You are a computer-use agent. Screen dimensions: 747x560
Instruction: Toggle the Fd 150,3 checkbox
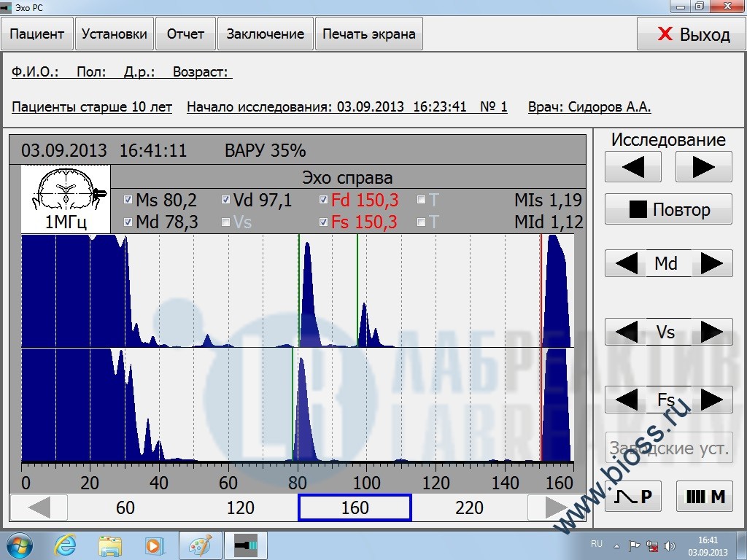(323, 200)
